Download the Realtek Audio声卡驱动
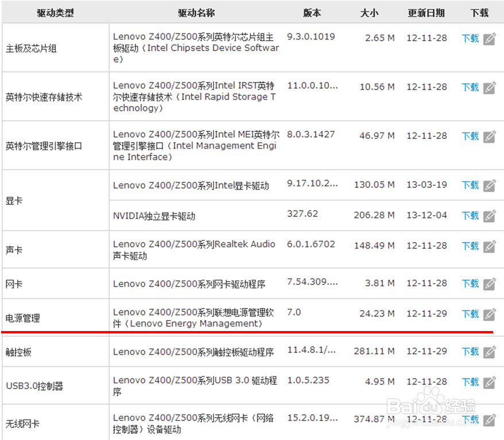The width and height of the screenshot is (504, 440). pos(470,246)
